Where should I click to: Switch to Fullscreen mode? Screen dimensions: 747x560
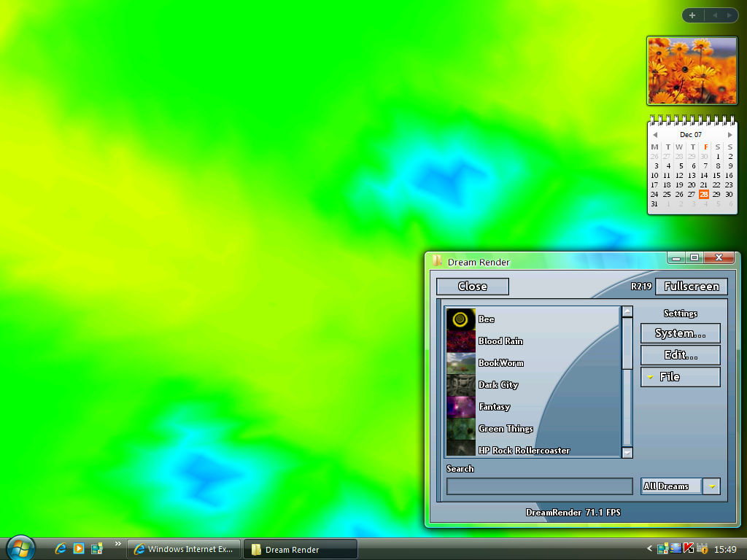point(692,287)
